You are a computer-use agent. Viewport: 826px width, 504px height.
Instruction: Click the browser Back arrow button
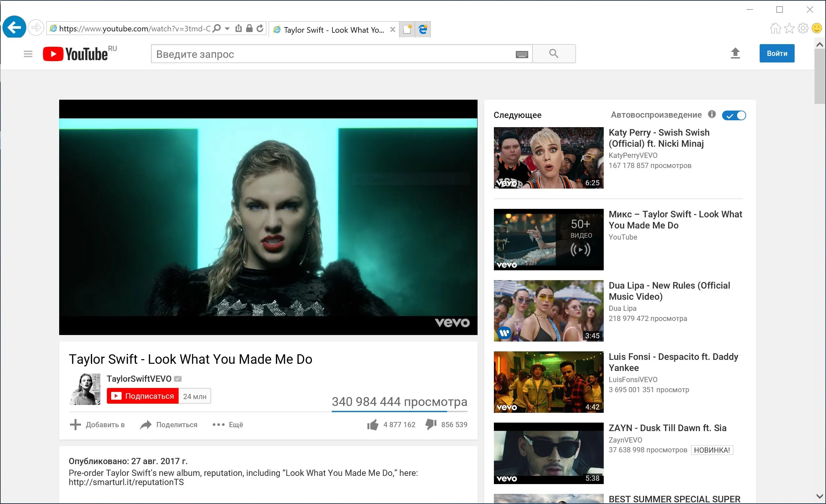tap(14, 27)
